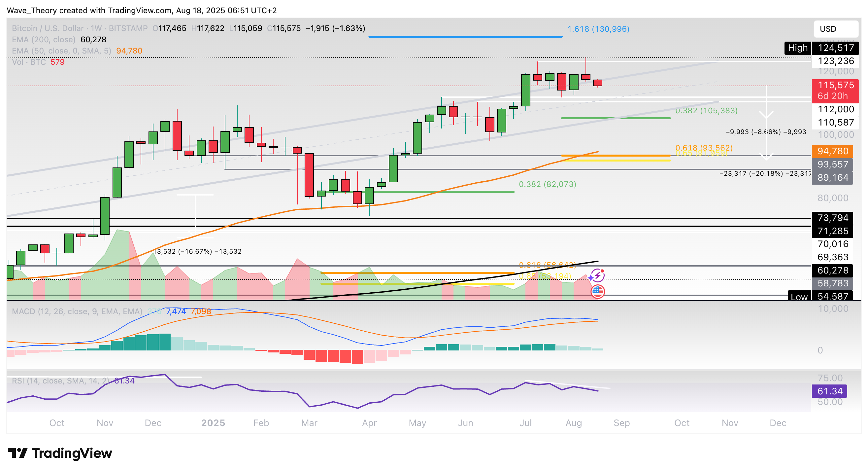Viewport: 868px width, 473px height.
Task: Click the black 73,794 horizontal line price tag
Action: point(832,218)
